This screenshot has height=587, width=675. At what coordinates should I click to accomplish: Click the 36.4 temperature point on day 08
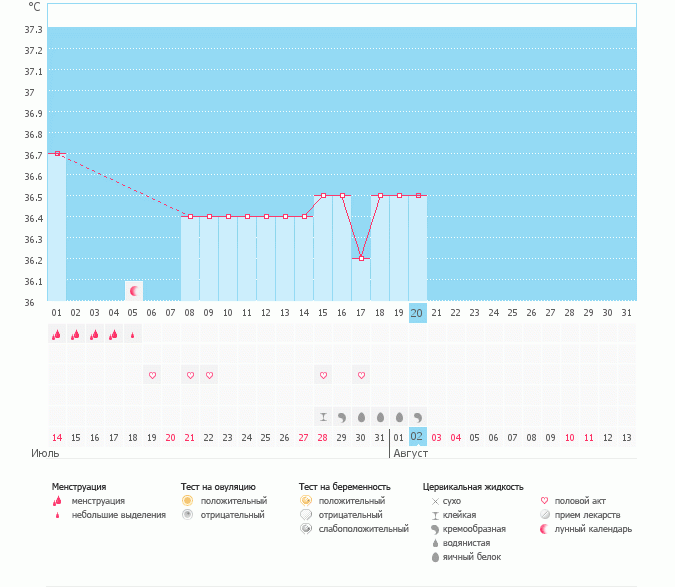point(190,216)
